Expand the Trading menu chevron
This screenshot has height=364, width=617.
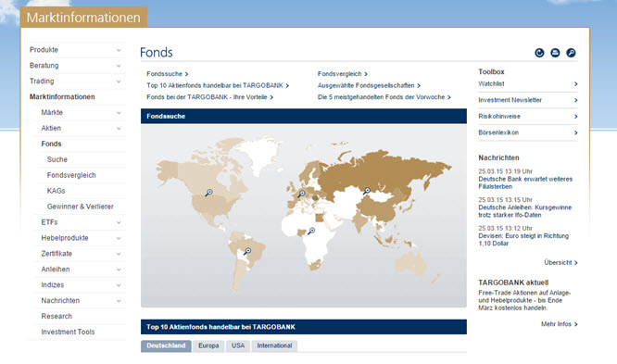tap(119, 82)
